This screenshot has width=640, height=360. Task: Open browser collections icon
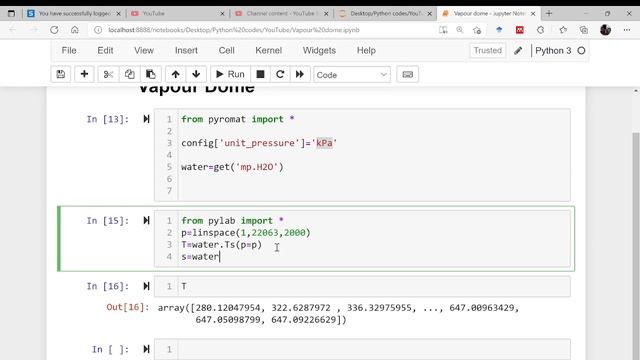pyautogui.click(x=584, y=30)
